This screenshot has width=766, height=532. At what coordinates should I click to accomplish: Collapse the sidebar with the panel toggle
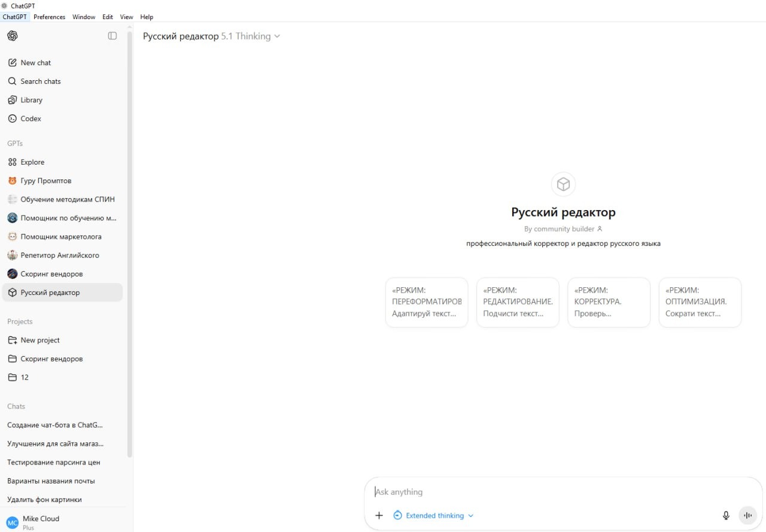click(113, 36)
